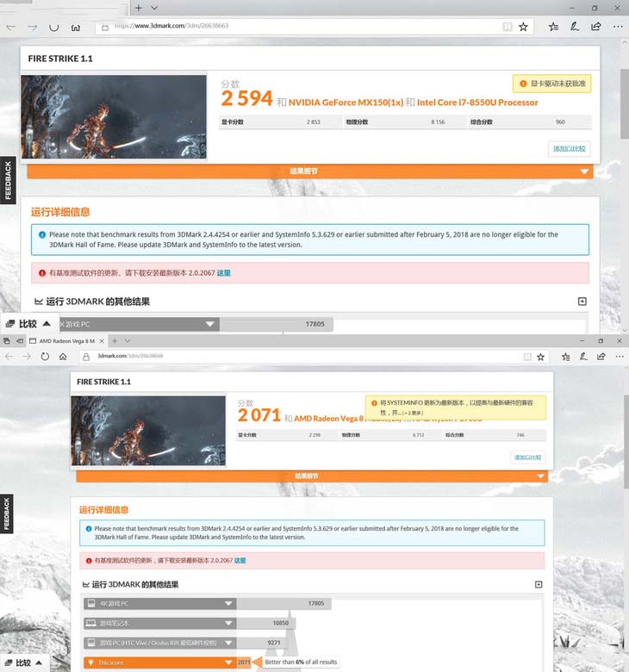This screenshot has width=629, height=672.
Task: Click download link in top red notice
Action: click(223, 273)
